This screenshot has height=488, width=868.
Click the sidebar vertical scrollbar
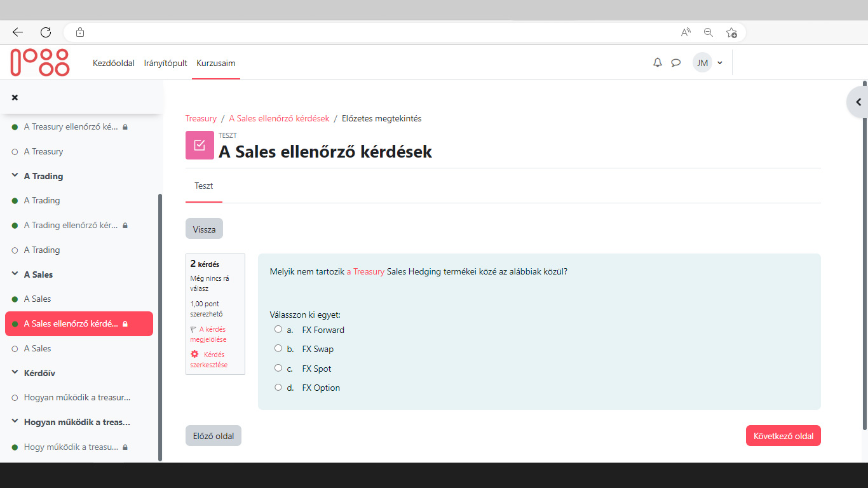click(x=159, y=318)
